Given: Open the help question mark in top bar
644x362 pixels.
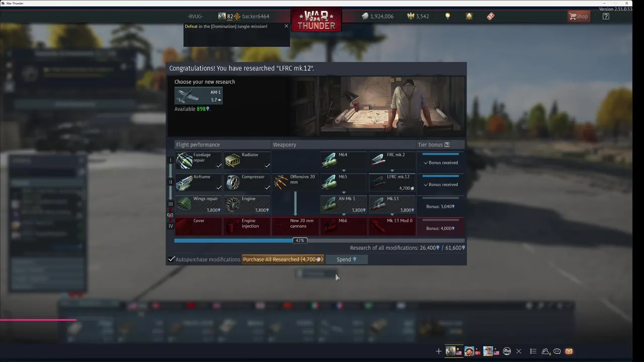Looking at the screenshot, I should (x=606, y=16).
